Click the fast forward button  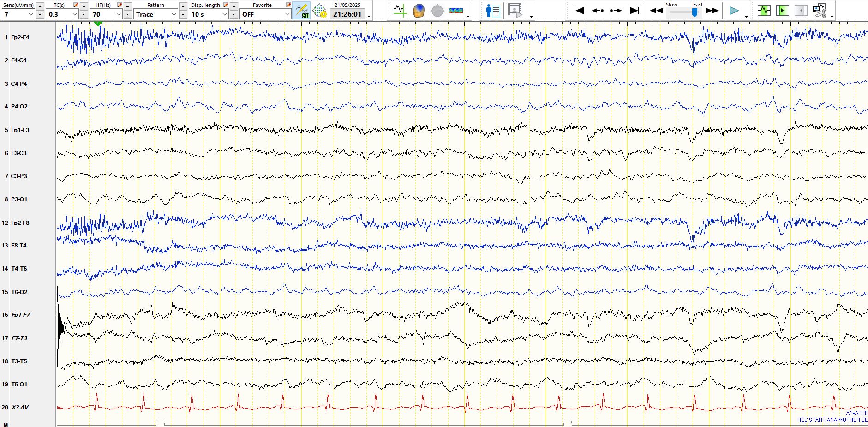[x=712, y=11]
